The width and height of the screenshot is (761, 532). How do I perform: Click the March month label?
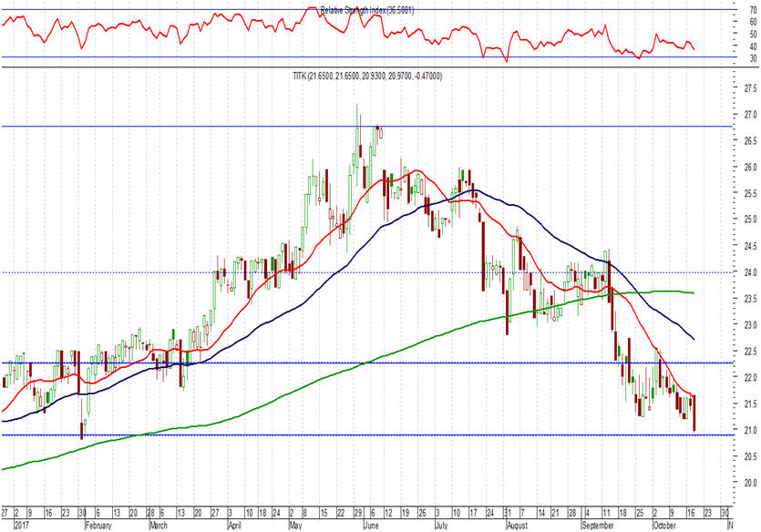[x=159, y=526]
